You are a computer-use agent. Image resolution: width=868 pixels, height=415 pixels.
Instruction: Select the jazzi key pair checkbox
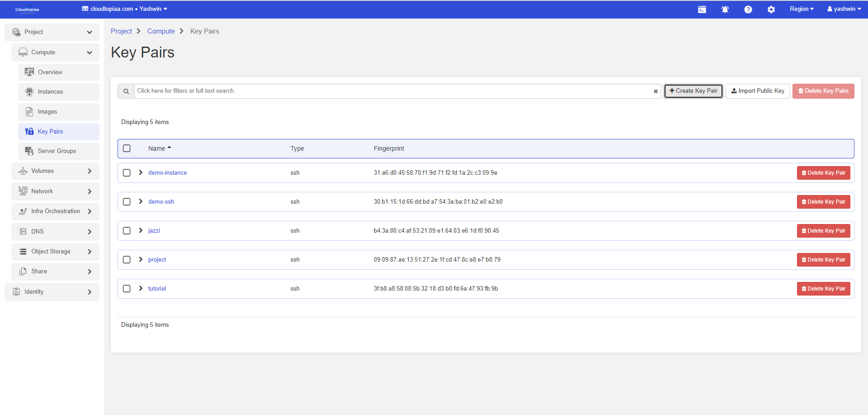point(127,231)
